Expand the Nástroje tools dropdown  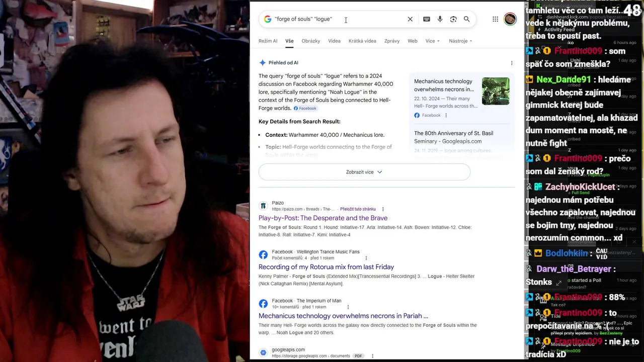[x=460, y=41]
